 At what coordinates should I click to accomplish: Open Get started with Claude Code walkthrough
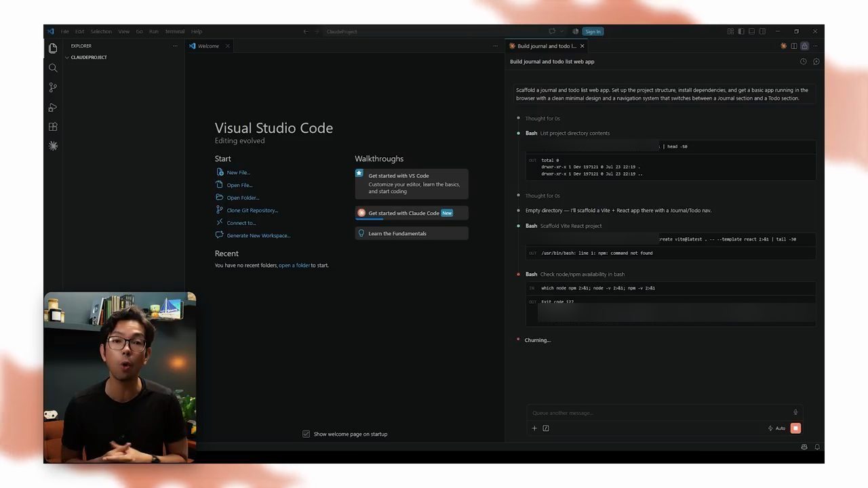(412, 213)
